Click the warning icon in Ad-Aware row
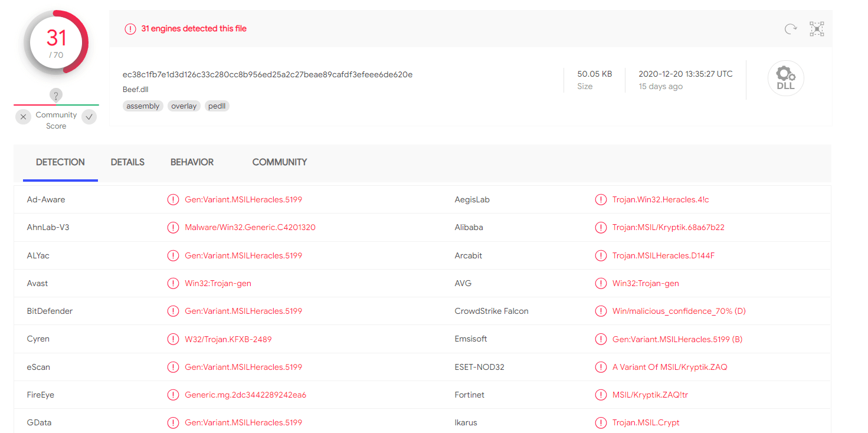Screen dimensions: 868x433 click(x=173, y=199)
